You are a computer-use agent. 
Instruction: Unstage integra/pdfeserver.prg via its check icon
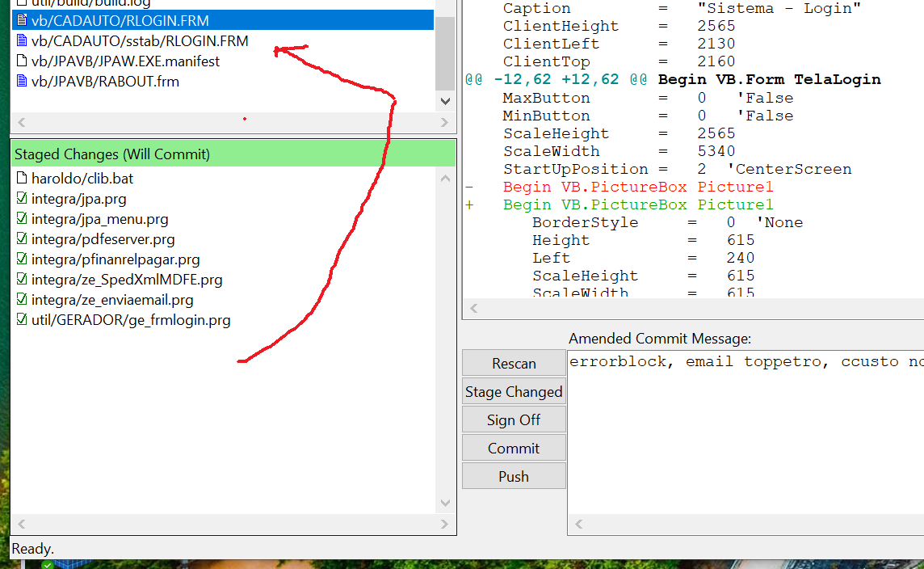coord(22,238)
